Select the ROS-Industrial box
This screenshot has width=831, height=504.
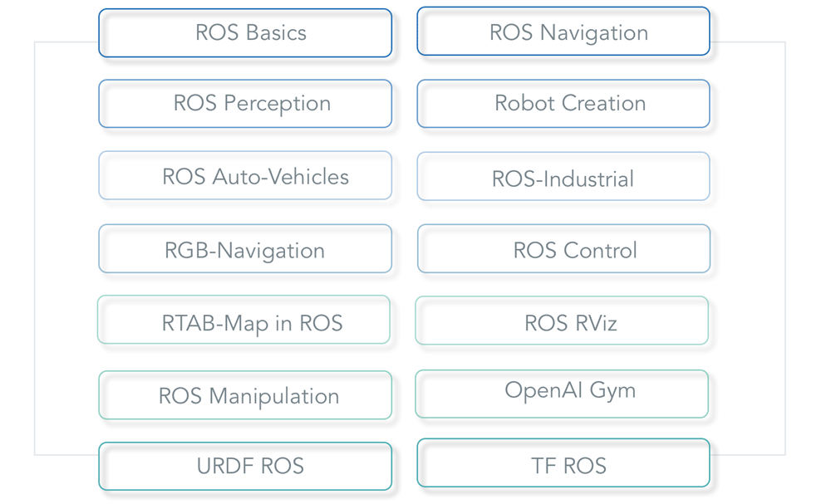(x=563, y=176)
